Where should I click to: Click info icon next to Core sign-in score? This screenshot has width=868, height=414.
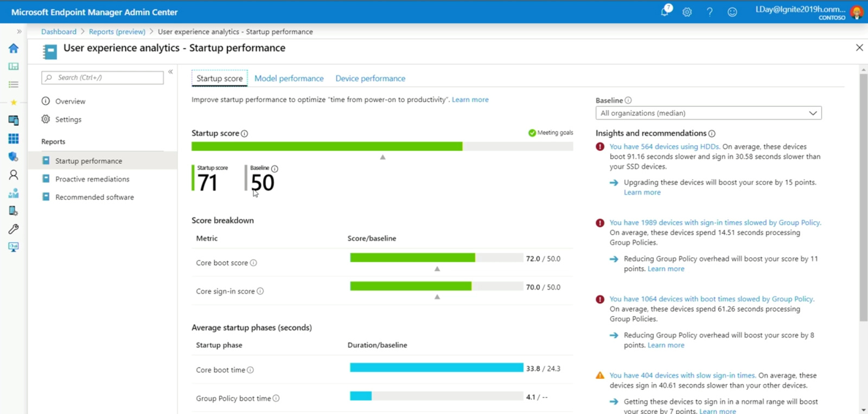(260, 291)
